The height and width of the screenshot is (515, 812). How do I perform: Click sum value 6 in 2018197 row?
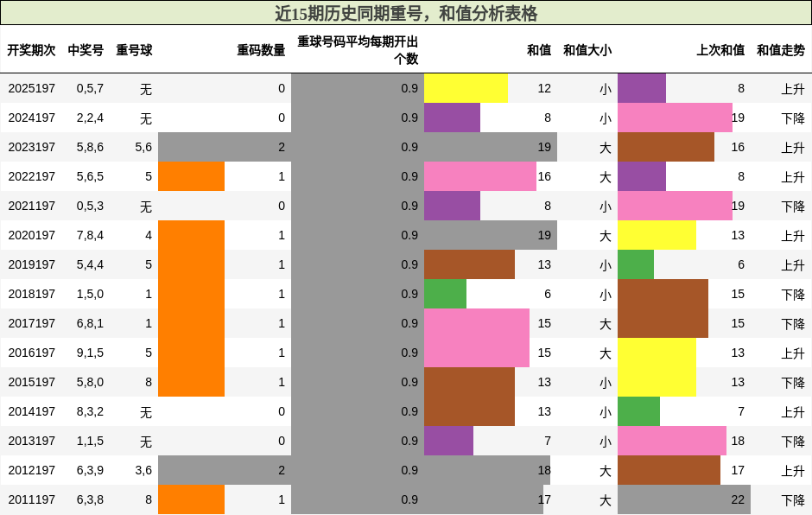(548, 295)
